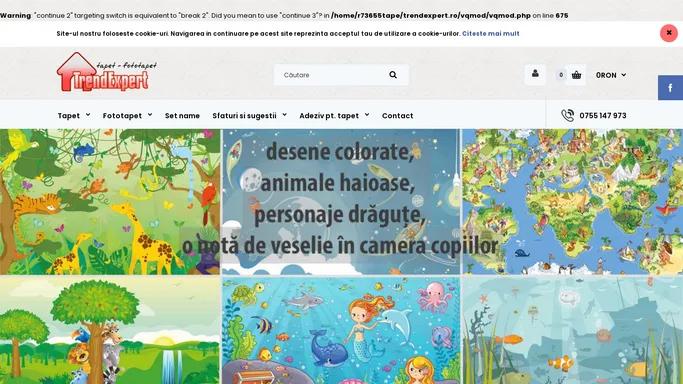This screenshot has height=384, width=683.
Task: Open the Facebook side tab
Action: 670,88
